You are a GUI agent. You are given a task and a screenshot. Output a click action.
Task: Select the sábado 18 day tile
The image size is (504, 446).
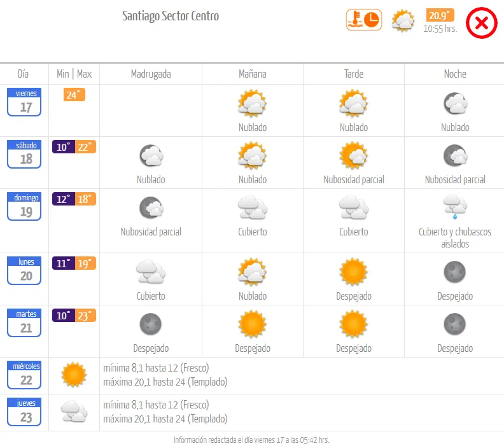click(25, 155)
